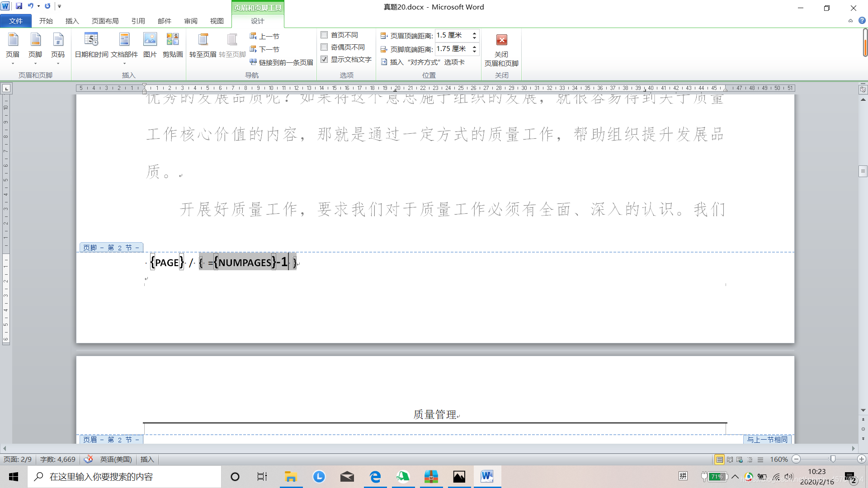Click the zoom slider handle
Screen dimensions: 868x488
(x=833, y=459)
